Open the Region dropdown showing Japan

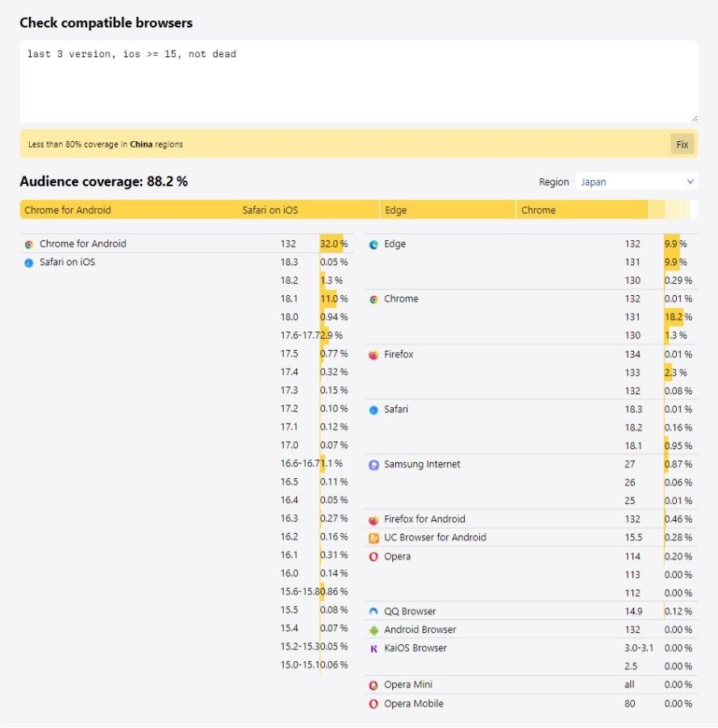click(x=637, y=182)
